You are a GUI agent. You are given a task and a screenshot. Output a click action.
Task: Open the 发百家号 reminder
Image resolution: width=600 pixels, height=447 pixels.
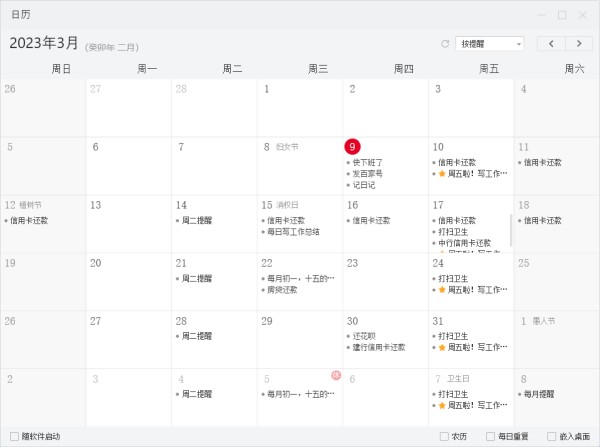[x=367, y=174]
